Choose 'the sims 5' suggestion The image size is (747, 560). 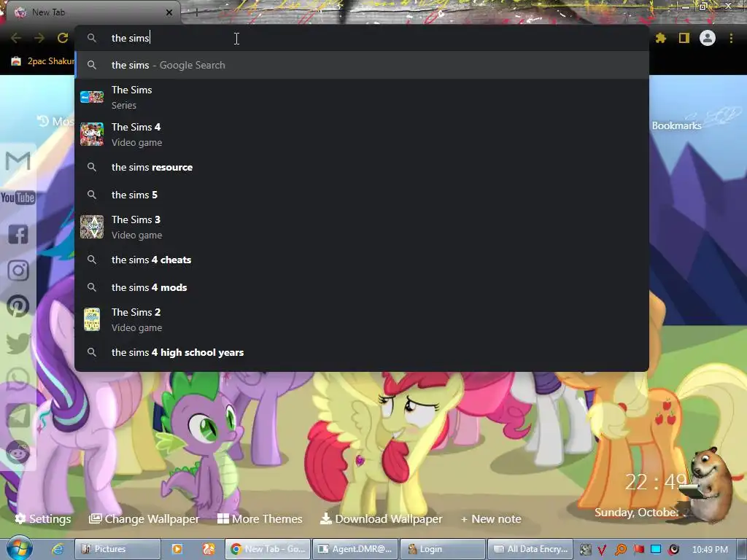(x=362, y=195)
